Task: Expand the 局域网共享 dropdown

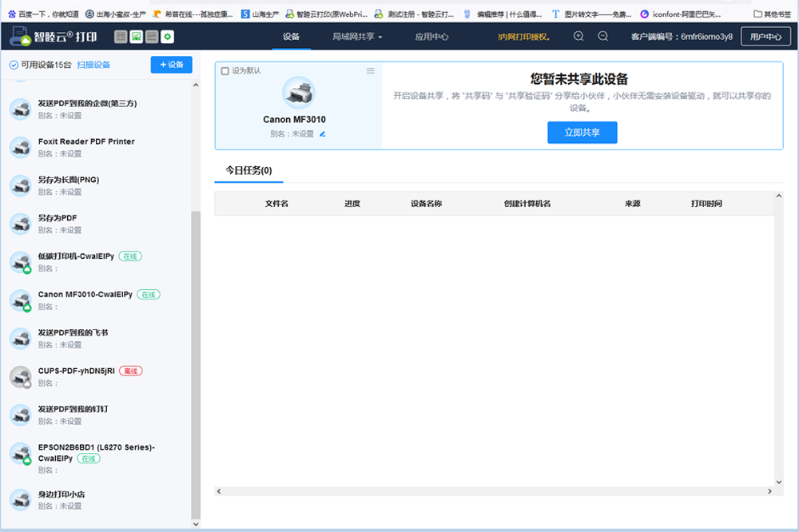Action: (357, 37)
